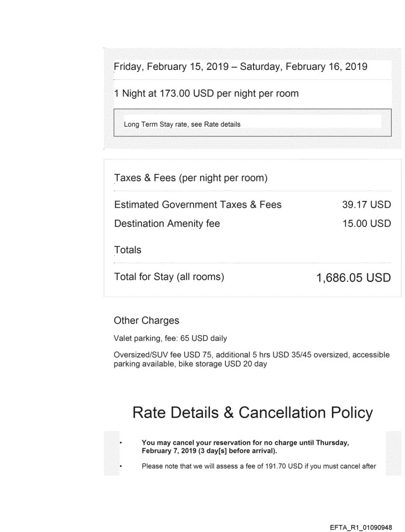
Task: Open the "Long Term Stay rate" details box
Action: [182, 124]
